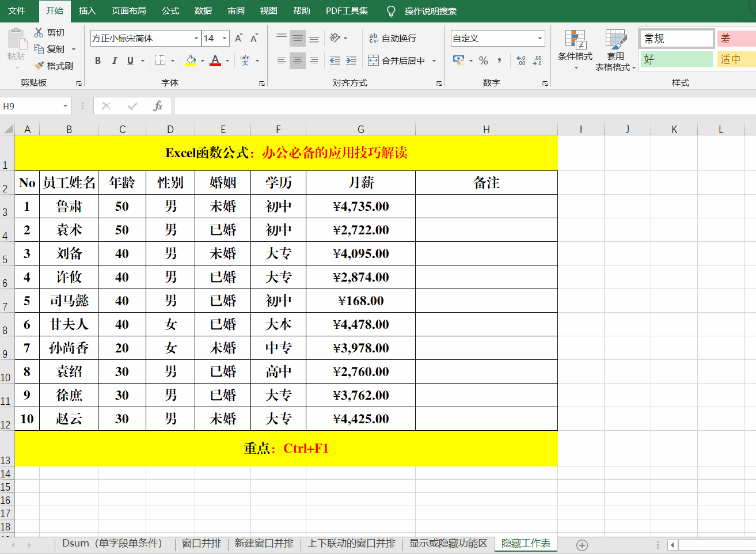Screen dimensions: 756x554
Task: Toggle wrap text (自动换行)
Action: (x=393, y=38)
